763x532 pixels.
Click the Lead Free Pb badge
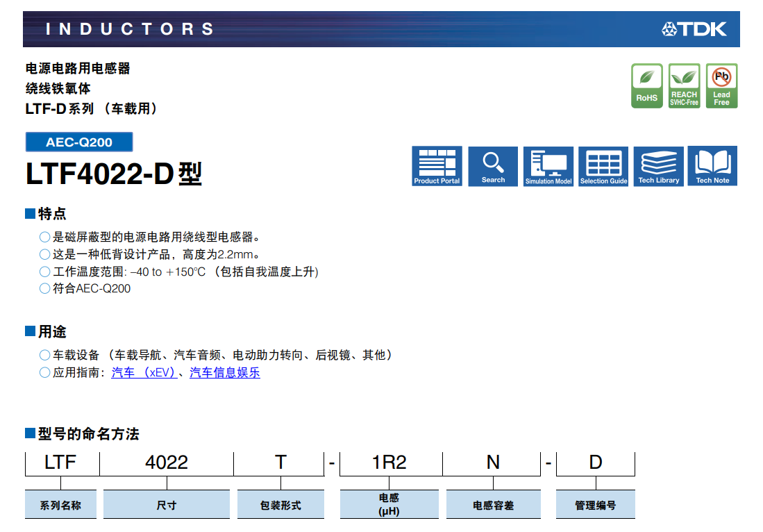(721, 85)
